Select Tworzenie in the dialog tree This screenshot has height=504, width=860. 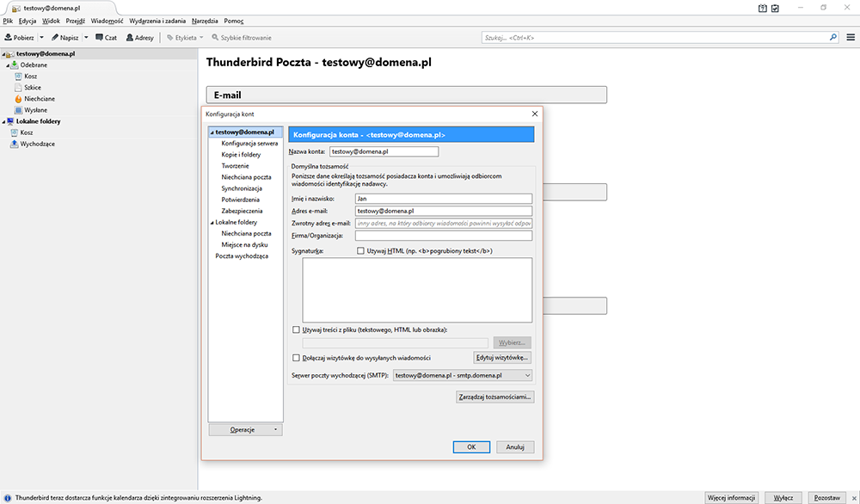[235, 166]
